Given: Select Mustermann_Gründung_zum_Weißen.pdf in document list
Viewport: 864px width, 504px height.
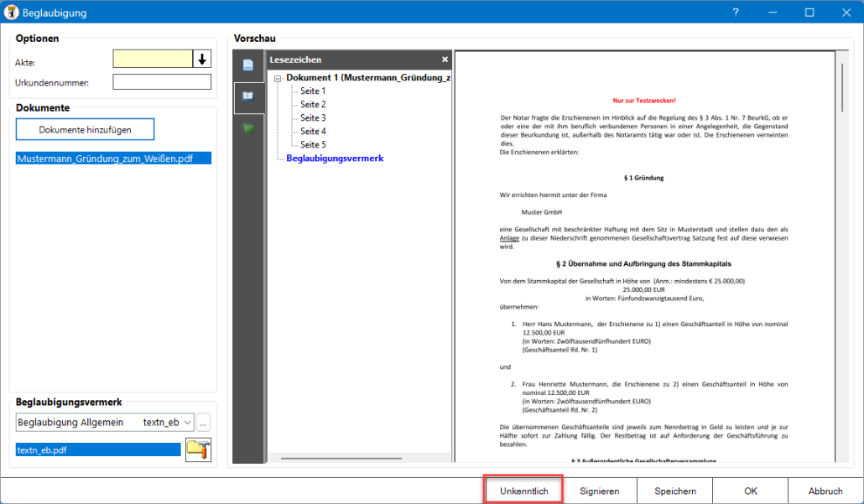Looking at the screenshot, I should click(x=113, y=158).
